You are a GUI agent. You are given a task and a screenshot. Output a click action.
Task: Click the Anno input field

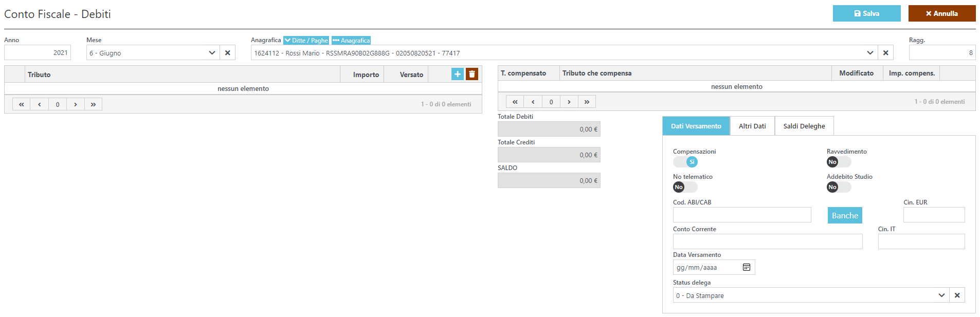click(38, 52)
